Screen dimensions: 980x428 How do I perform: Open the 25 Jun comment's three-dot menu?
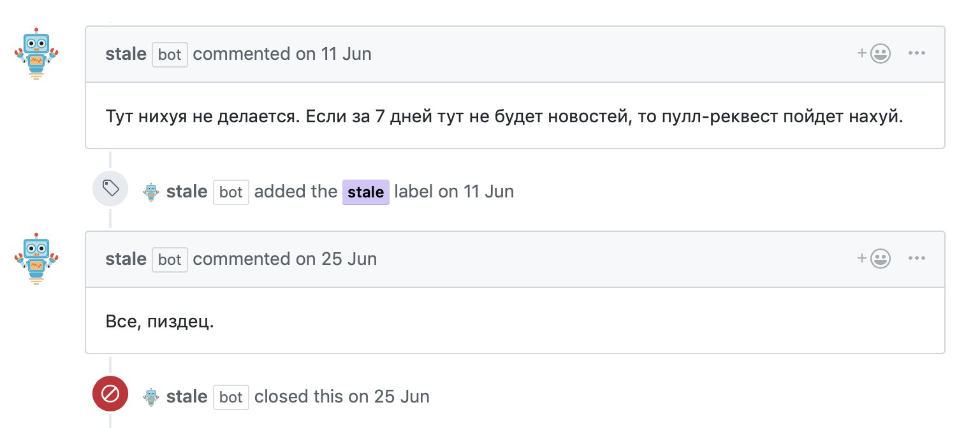[916, 259]
